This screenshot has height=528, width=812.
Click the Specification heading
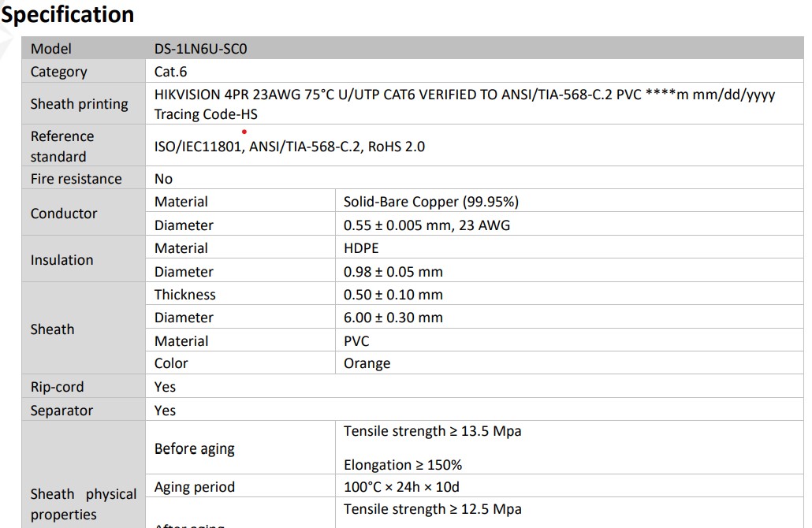pos(68,14)
